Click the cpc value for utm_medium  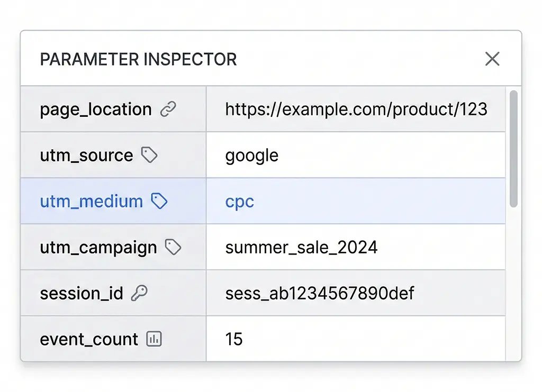click(239, 200)
